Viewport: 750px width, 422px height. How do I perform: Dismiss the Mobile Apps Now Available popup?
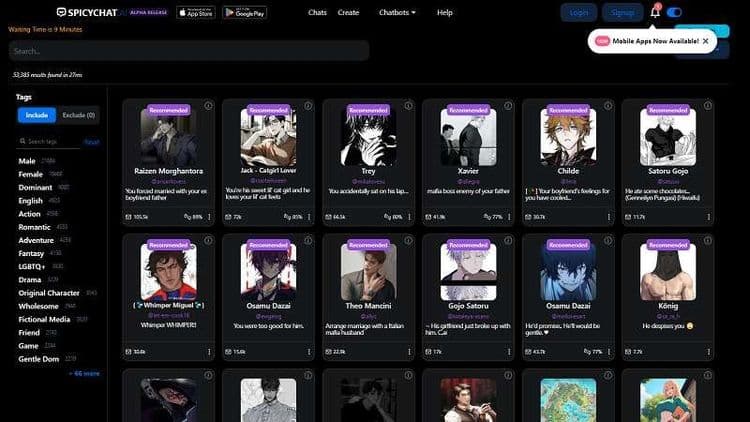pos(705,41)
